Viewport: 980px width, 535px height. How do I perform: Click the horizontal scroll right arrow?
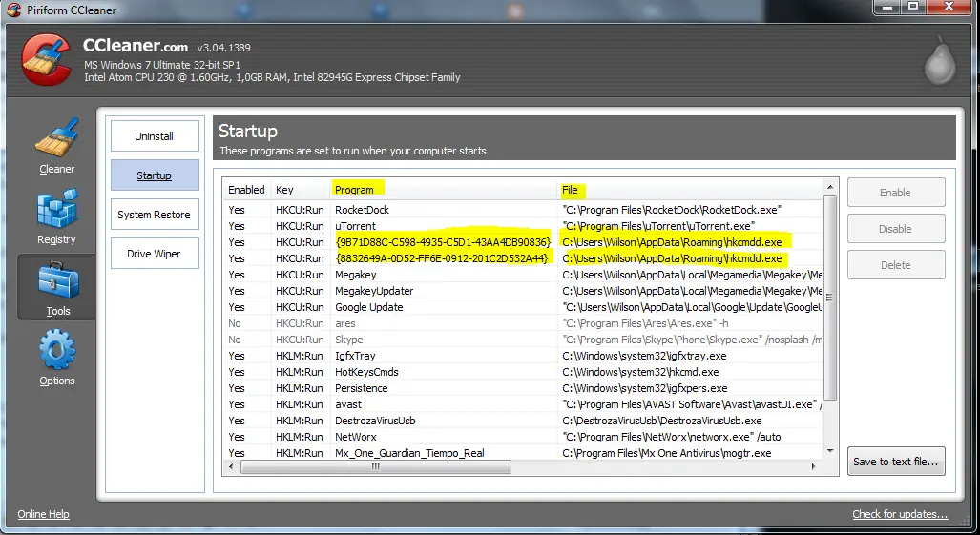pyautogui.click(x=813, y=466)
